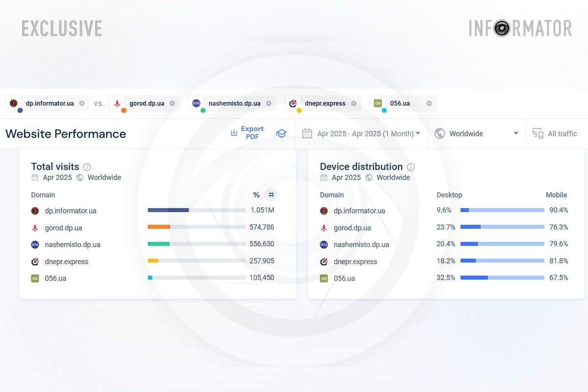Remove nashemisto.dp.ua chip with its x icon
The image size is (588, 392).
pos(269,103)
